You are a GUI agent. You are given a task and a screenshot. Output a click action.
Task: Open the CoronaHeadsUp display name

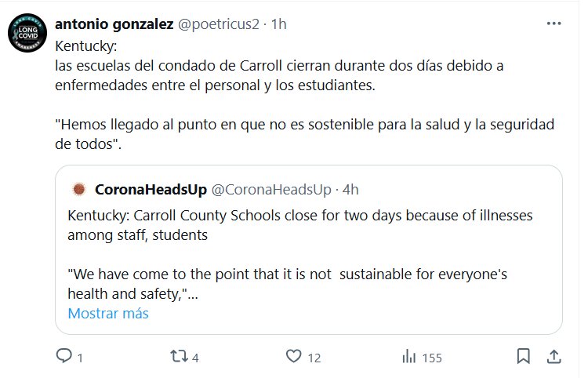click(x=151, y=189)
